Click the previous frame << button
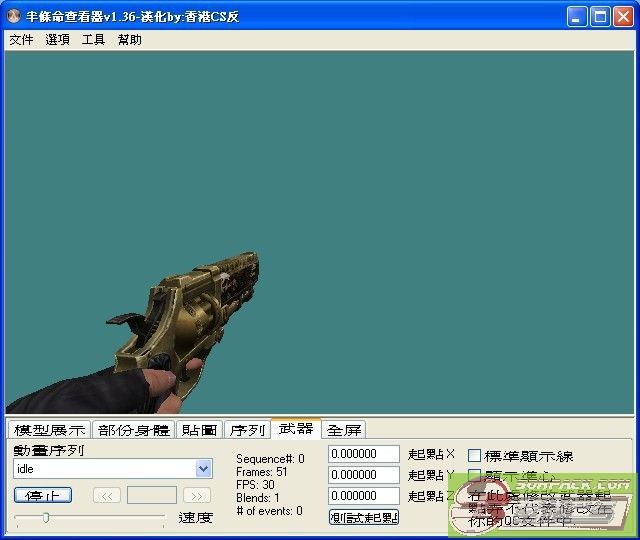Viewport: 640px width, 540px height. pyautogui.click(x=107, y=495)
